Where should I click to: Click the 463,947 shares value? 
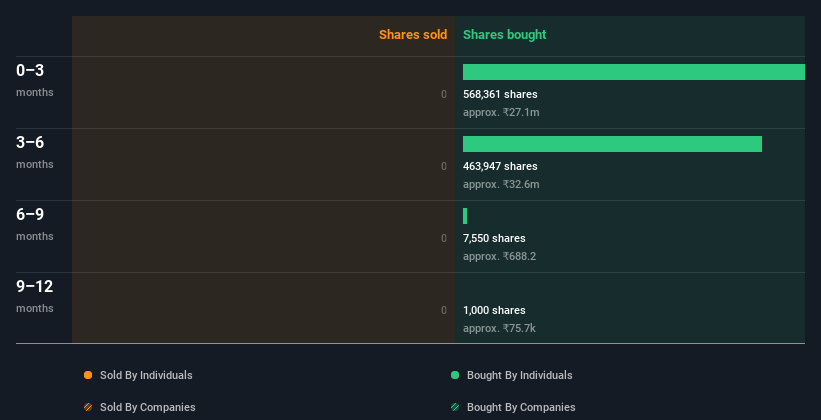click(x=500, y=166)
